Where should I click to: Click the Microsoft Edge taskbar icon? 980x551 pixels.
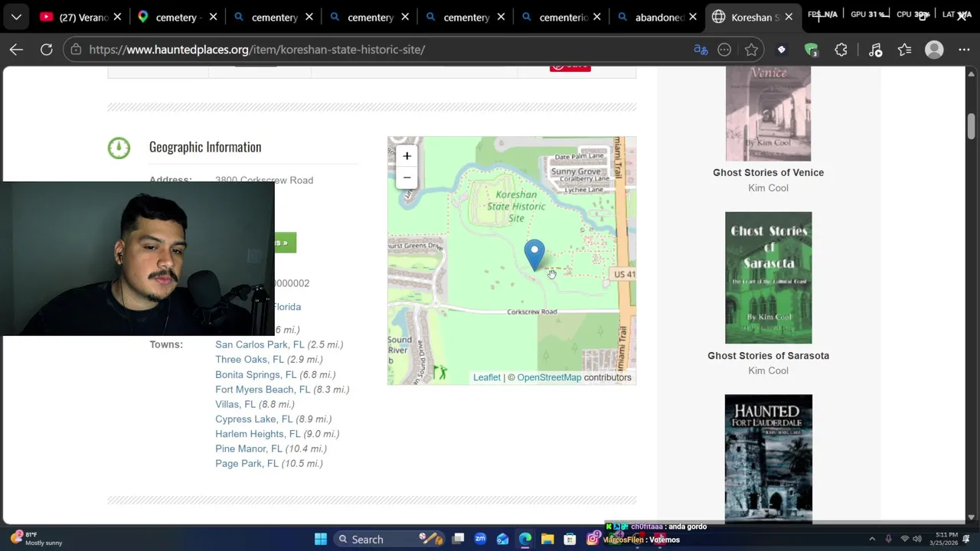[x=525, y=540]
